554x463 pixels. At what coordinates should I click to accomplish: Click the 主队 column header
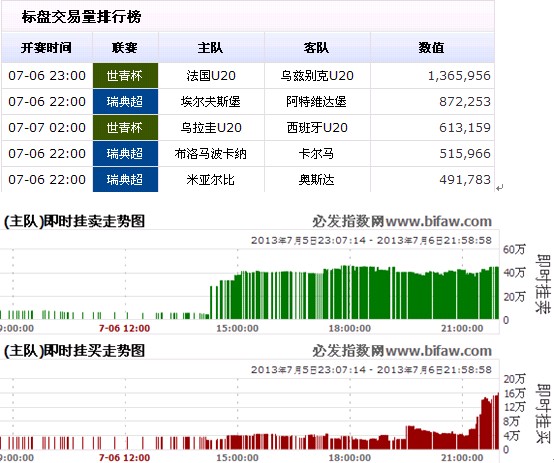point(211,48)
